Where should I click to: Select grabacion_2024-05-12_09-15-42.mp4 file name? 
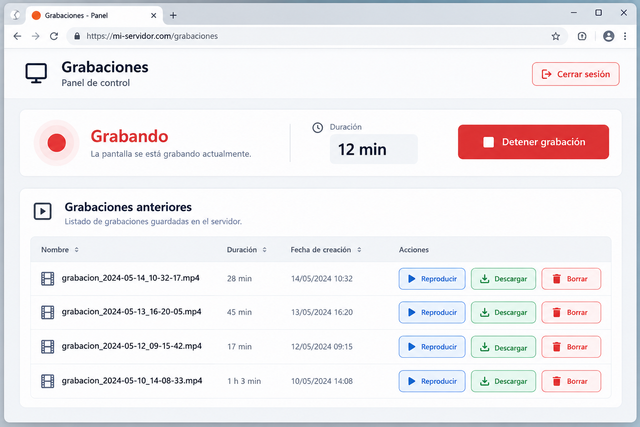point(131,346)
